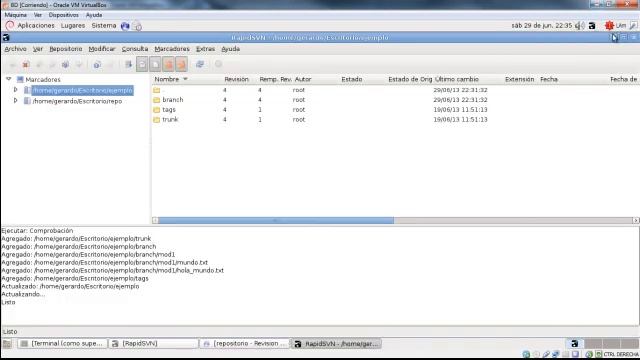Click the Autor column header
Image resolution: width=640 pixels, height=360 pixels.
pyautogui.click(x=303, y=79)
